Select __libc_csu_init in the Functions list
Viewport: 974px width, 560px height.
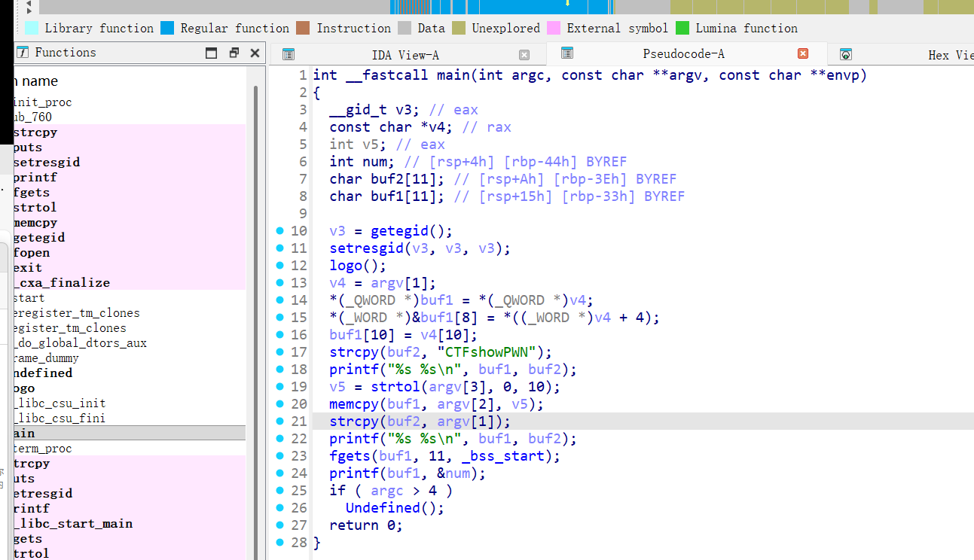pyautogui.click(x=129, y=403)
